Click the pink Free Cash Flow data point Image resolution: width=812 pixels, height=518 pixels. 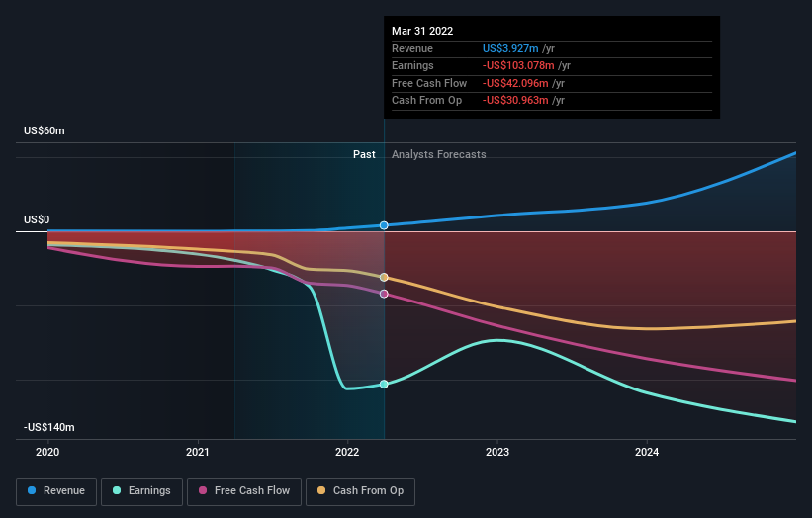384,294
